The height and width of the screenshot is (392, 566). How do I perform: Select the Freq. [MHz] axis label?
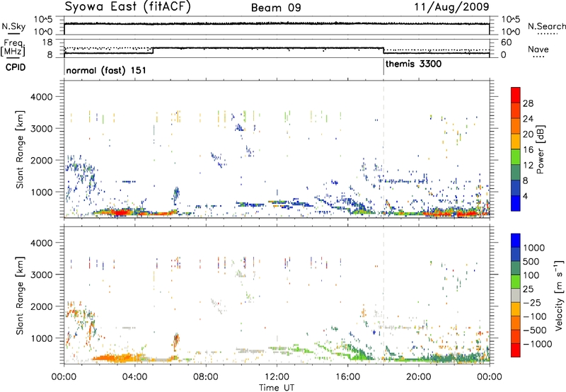(x=13, y=48)
